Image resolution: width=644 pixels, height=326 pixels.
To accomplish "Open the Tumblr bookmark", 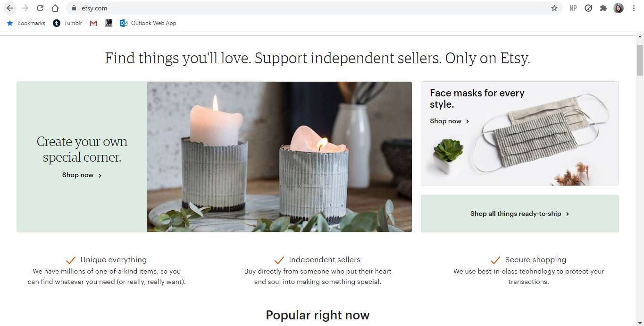I will pos(67,23).
